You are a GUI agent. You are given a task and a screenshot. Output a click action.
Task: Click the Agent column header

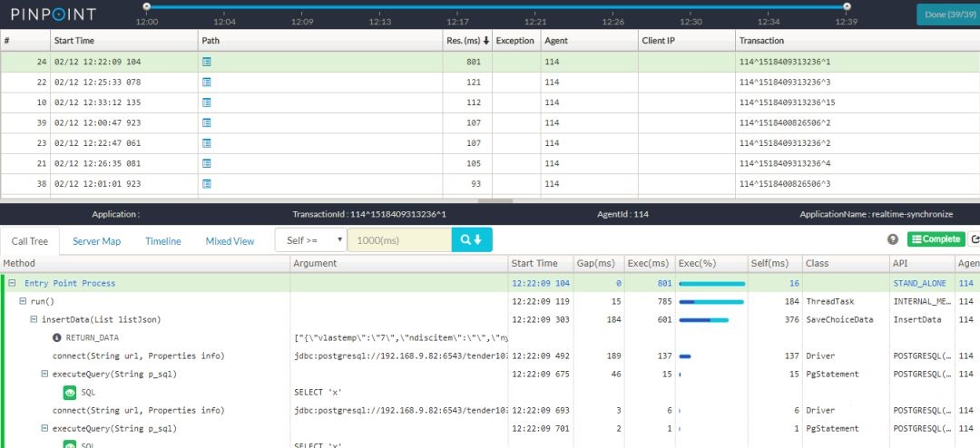[590, 41]
